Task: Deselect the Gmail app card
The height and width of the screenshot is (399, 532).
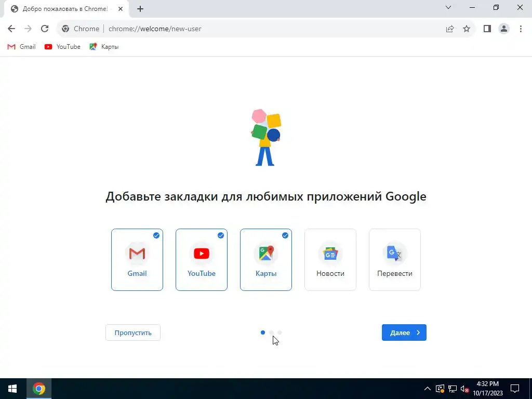Action: (x=137, y=260)
